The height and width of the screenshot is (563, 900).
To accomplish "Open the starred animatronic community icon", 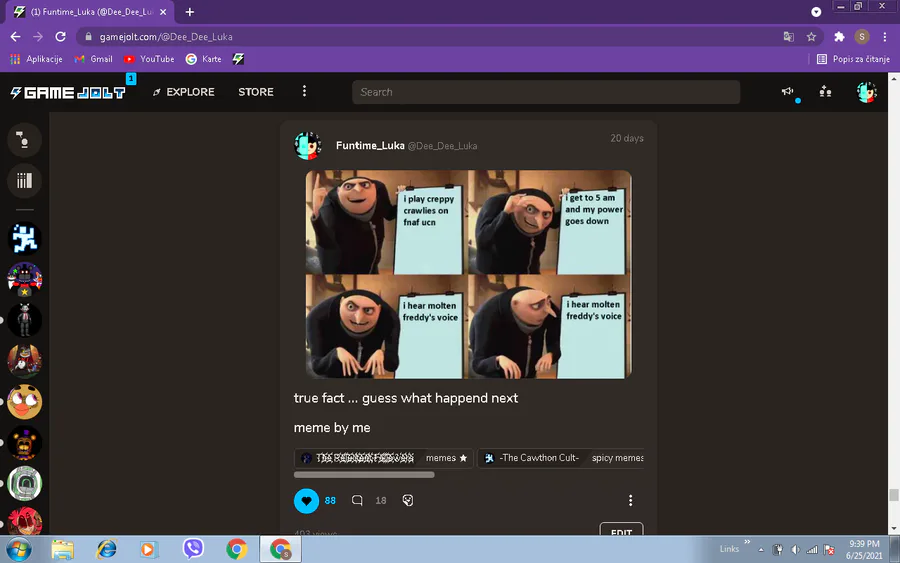I will tap(24, 279).
